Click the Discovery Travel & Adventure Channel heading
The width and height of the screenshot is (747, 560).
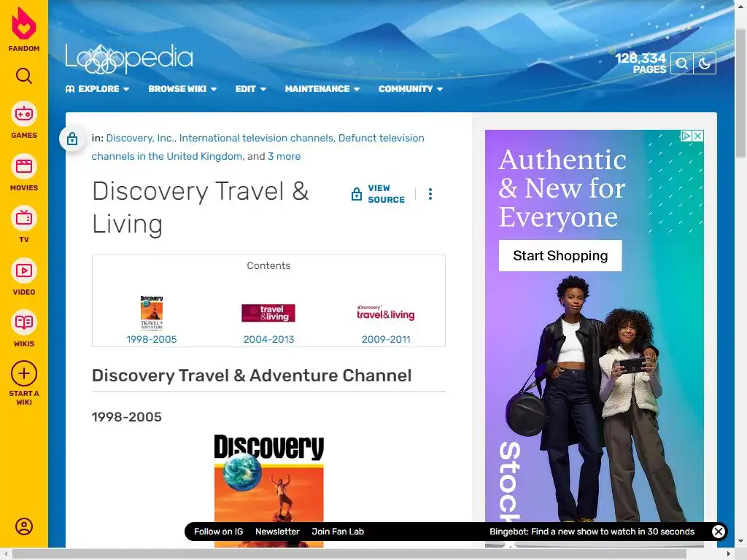click(x=252, y=376)
